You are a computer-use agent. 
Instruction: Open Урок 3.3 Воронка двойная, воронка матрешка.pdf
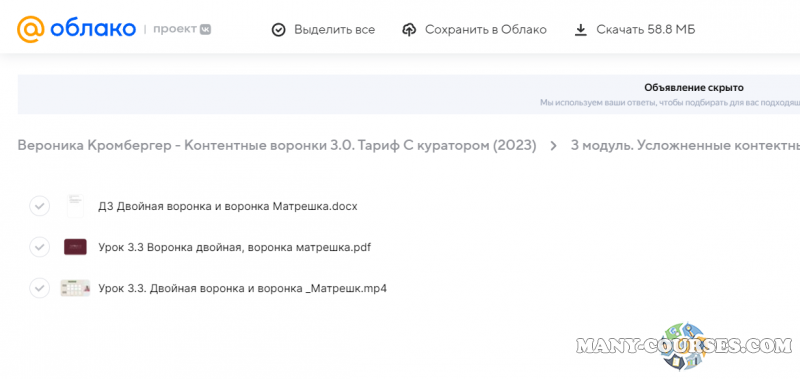tap(234, 247)
